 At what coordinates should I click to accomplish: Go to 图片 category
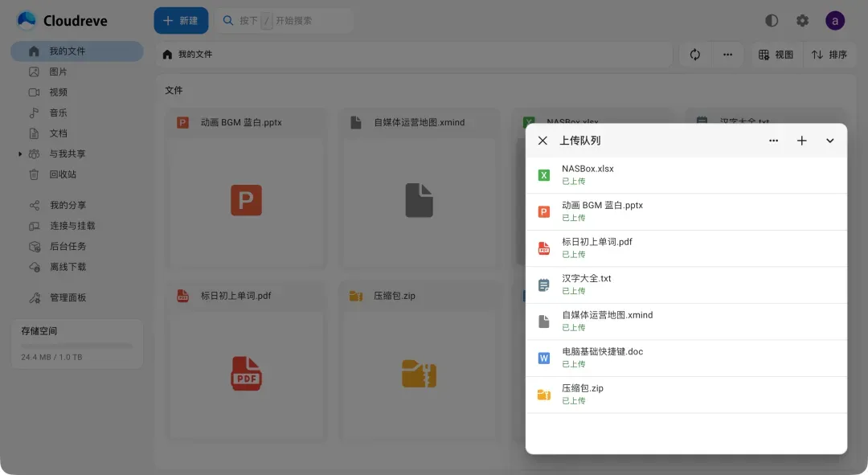point(58,72)
